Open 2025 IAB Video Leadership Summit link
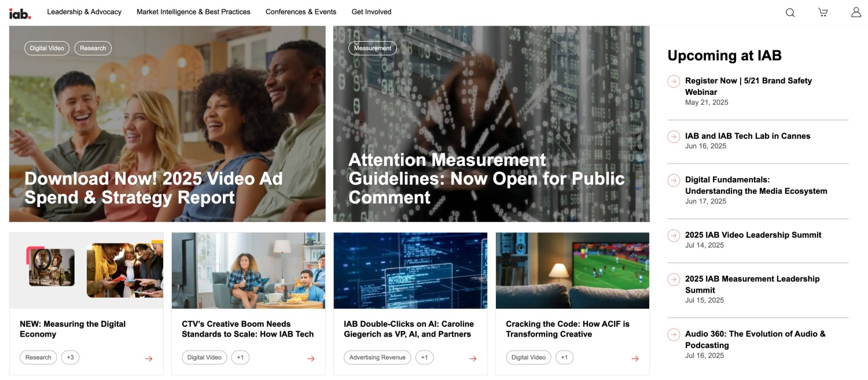This screenshot has height=380, width=868. [753, 235]
